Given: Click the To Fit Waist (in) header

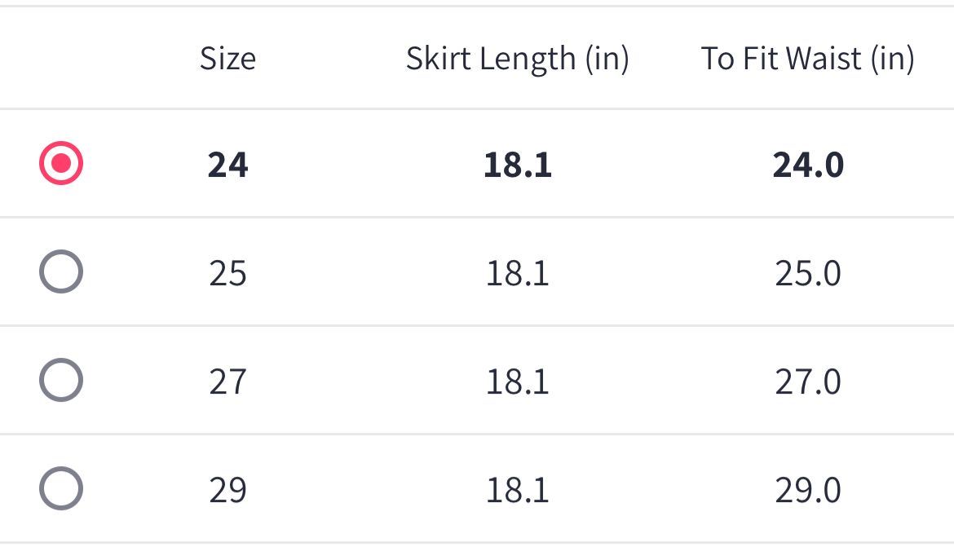Looking at the screenshot, I should point(807,59).
